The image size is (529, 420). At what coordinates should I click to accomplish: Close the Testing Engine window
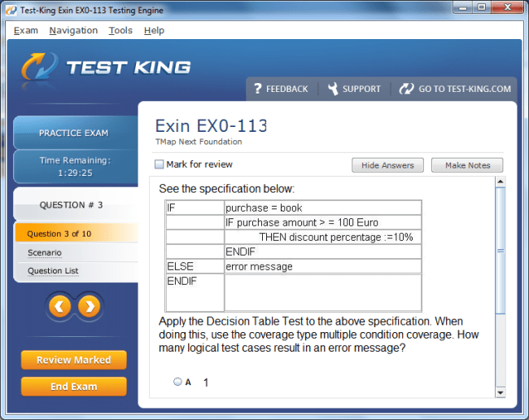click(x=507, y=7)
